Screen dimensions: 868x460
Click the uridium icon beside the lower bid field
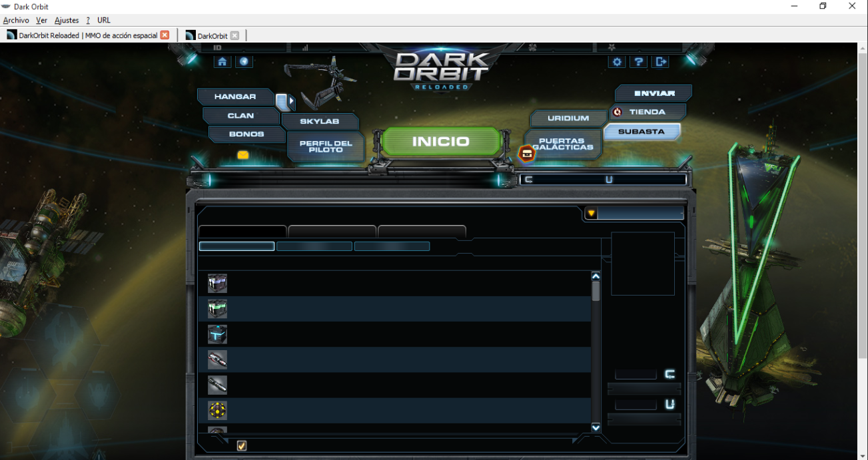tap(669, 404)
